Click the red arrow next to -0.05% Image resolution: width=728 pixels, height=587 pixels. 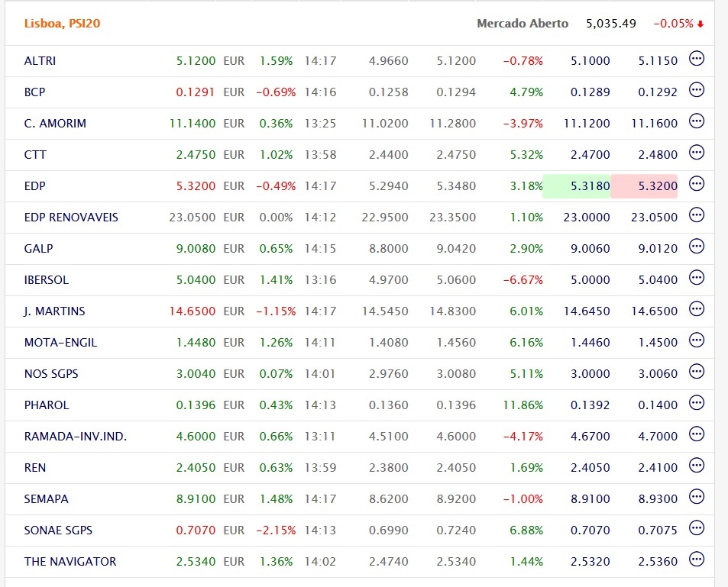pyautogui.click(x=700, y=24)
